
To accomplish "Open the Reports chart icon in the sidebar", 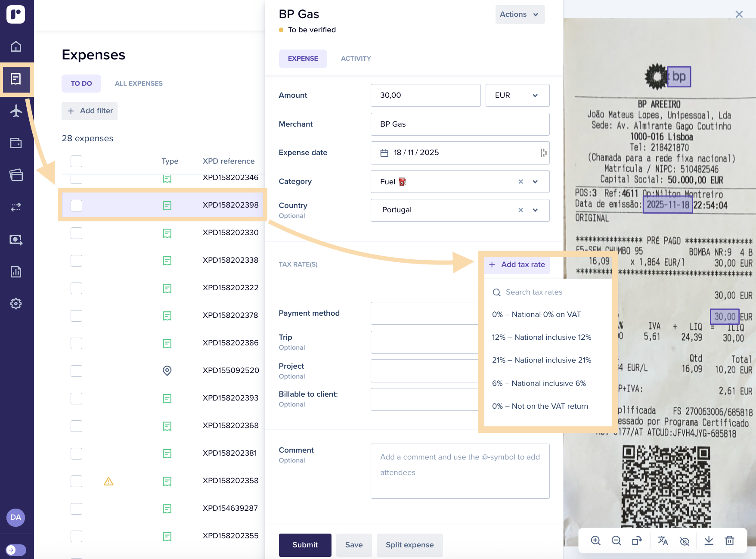I will pyautogui.click(x=16, y=271).
